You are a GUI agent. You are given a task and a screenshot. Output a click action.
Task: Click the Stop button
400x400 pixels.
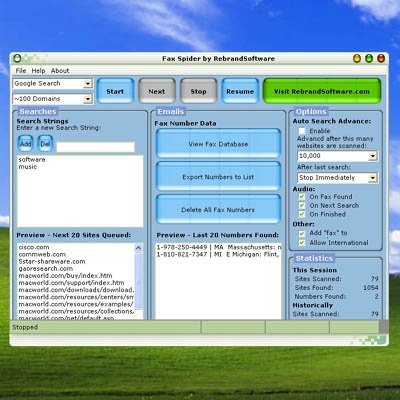click(198, 91)
